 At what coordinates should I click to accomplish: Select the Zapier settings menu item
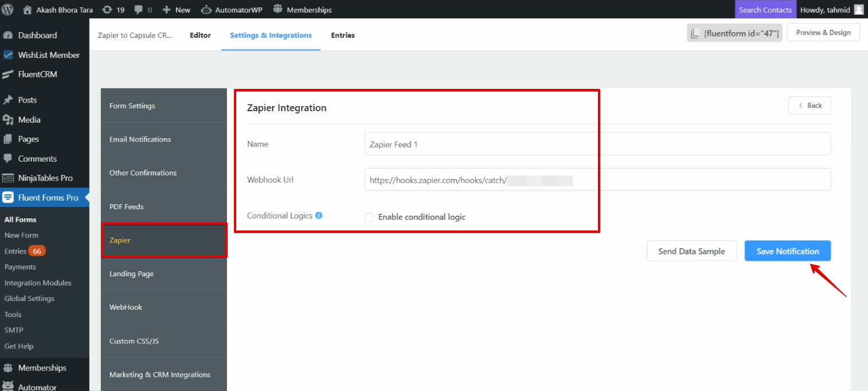[164, 240]
